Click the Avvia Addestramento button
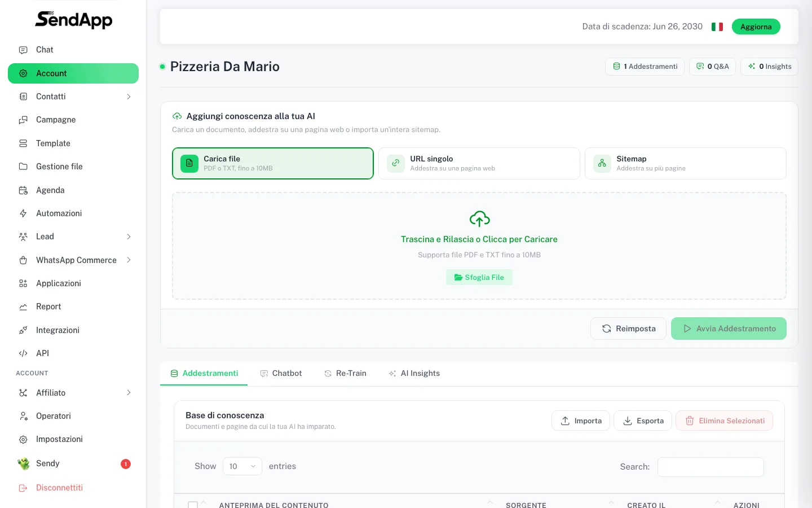 click(729, 329)
